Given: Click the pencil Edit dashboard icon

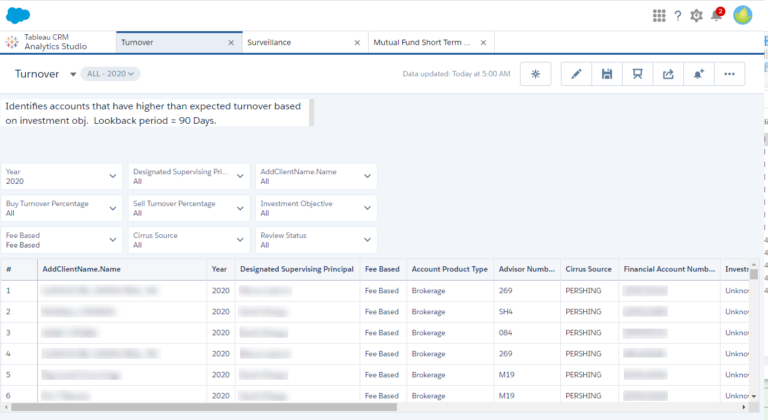Looking at the screenshot, I should coord(576,74).
